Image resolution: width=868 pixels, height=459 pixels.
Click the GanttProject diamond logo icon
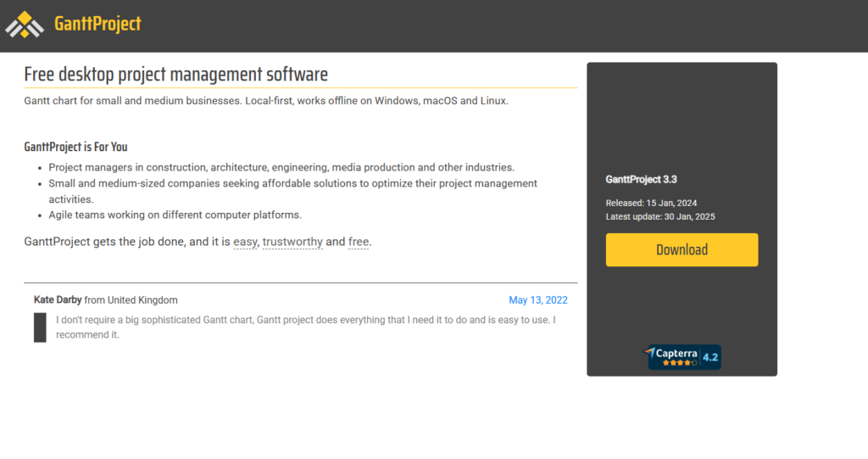[x=25, y=25]
